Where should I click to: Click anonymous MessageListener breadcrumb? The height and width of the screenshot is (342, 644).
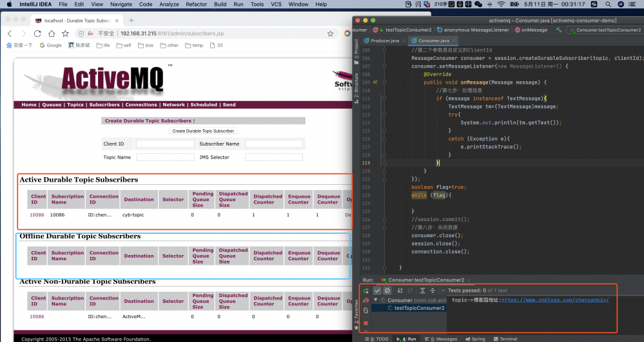(x=473, y=30)
